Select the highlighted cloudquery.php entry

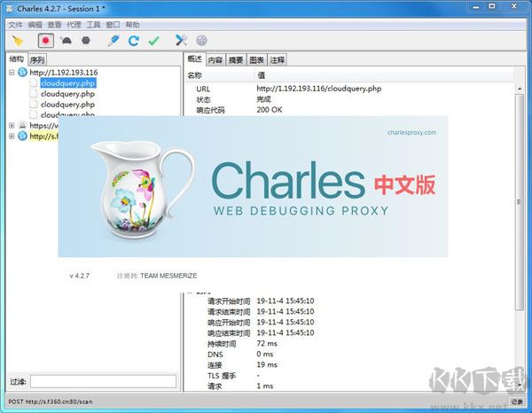(68, 83)
